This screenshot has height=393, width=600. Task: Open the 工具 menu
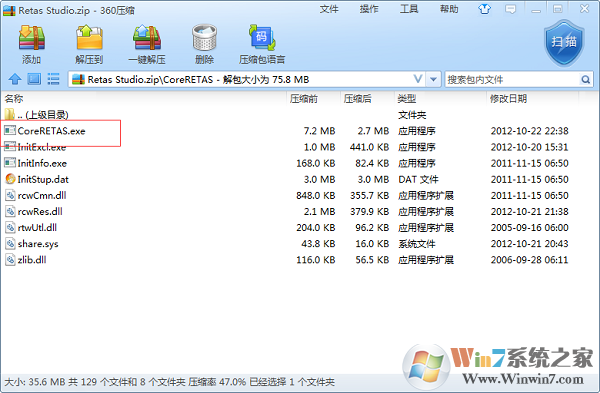click(x=409, y=9)
